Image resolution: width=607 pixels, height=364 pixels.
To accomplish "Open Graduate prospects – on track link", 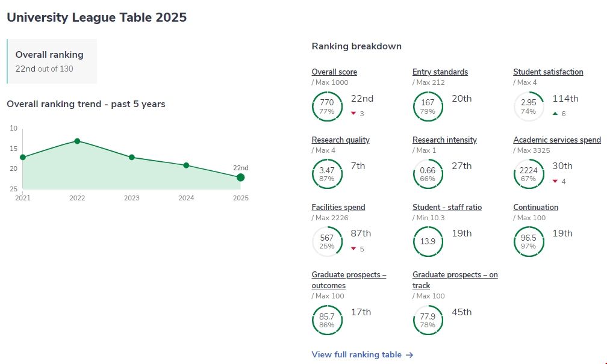I will pos(455,280).
